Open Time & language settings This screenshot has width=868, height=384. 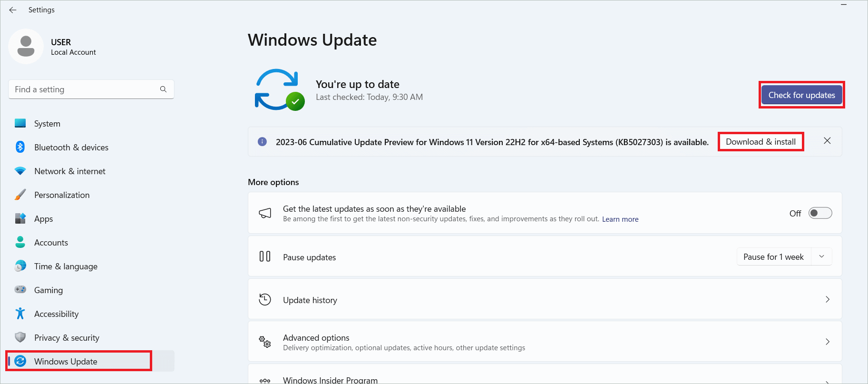tap(91, 266)
